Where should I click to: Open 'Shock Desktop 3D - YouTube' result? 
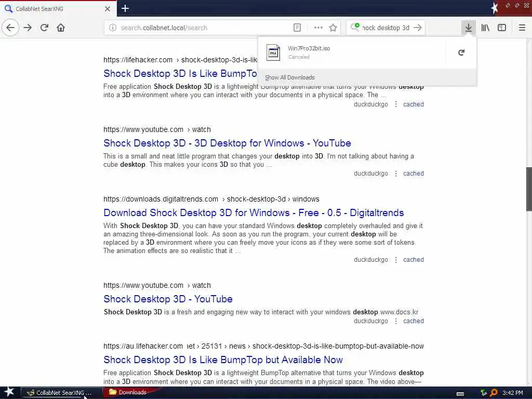click(x=168, y=299)
